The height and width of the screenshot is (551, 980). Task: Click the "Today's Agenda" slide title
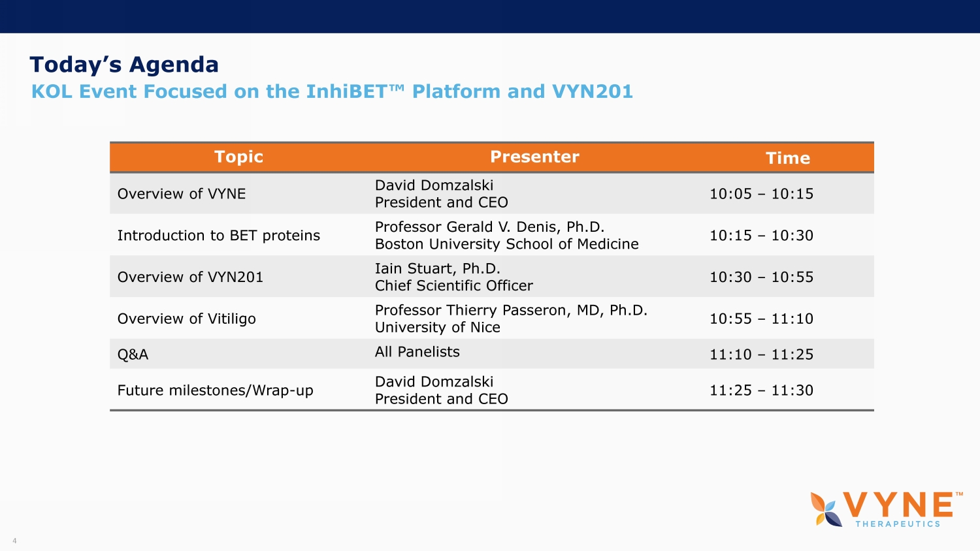[124, 65]
